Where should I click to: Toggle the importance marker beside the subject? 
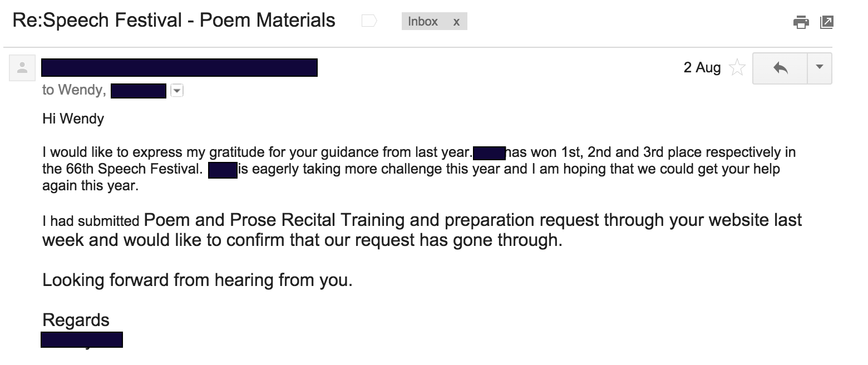click(x=369, y=22)
